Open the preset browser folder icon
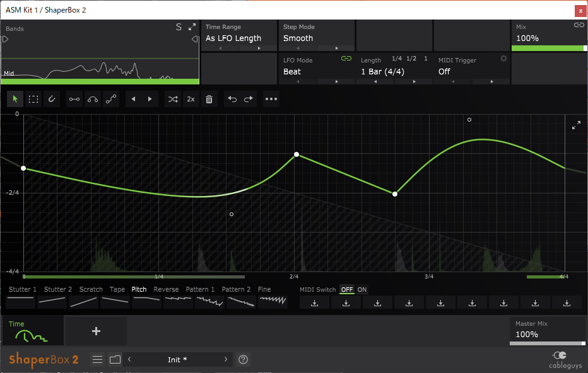 115,360
